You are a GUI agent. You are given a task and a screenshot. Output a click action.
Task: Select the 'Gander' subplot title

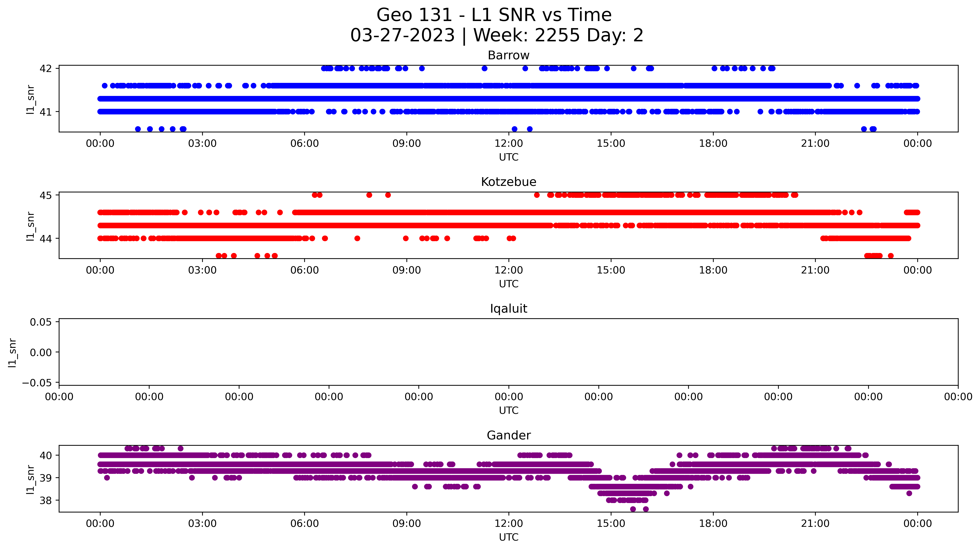509,435
